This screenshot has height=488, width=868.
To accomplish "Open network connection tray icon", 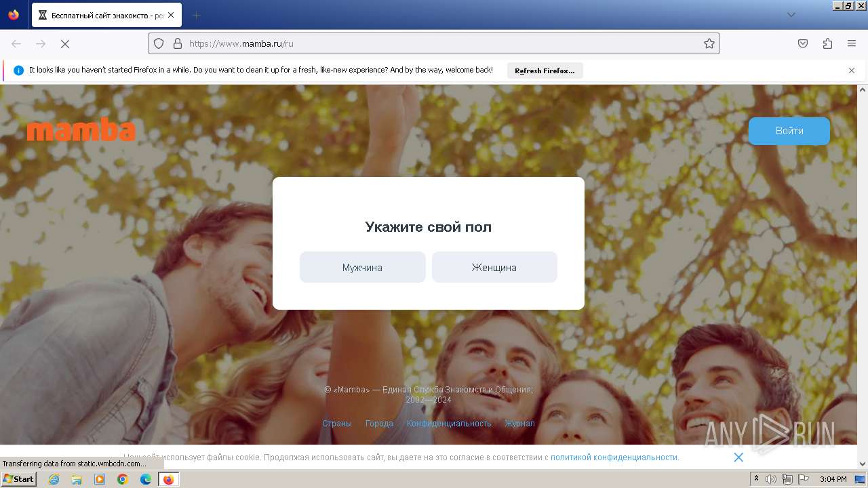I will coord(787,479).
